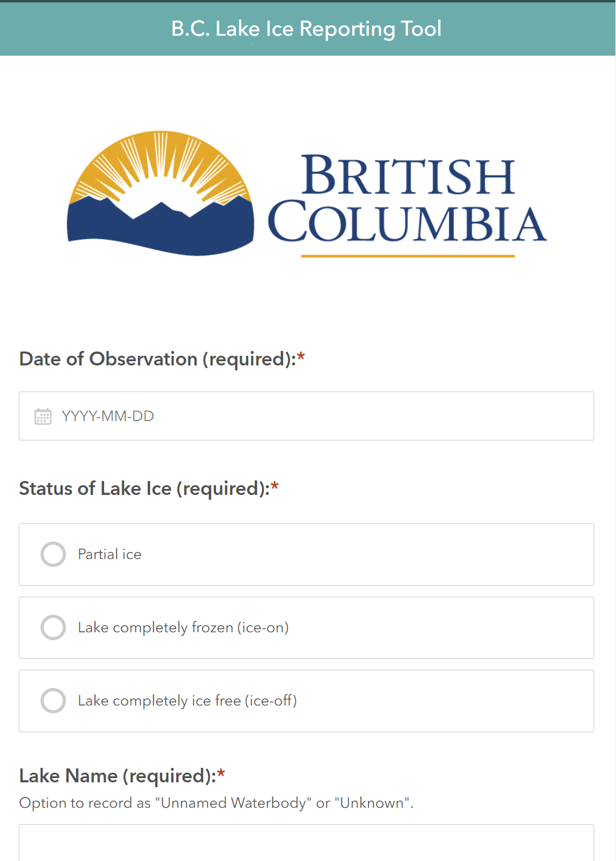616x861 pixels.
Task: Click the calendar glyph in the observation date field
Action: pyautogui.click(x=42, y=416)
